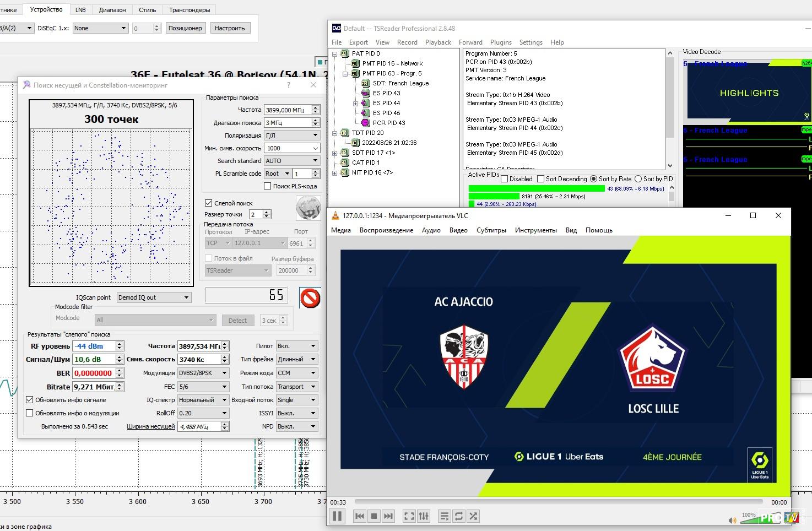
Task: Click the 'Позиционер' button
Action: click(185, 28)
